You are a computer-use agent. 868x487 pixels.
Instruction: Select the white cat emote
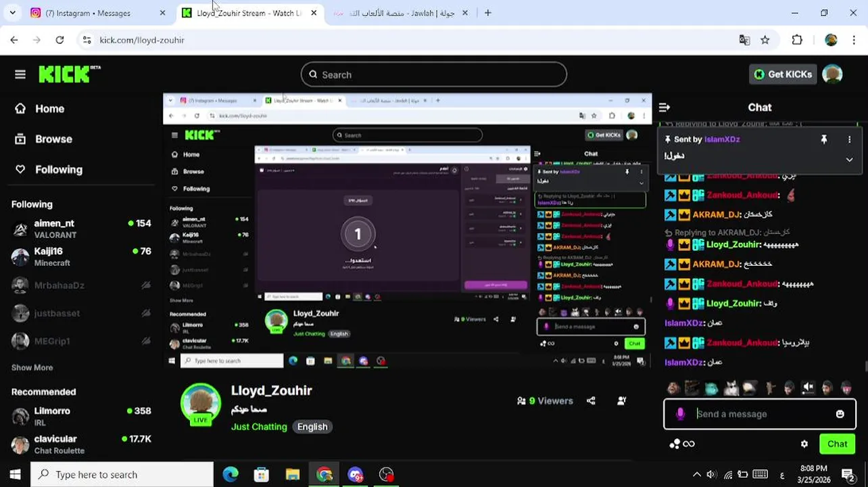tap(731, 388)
